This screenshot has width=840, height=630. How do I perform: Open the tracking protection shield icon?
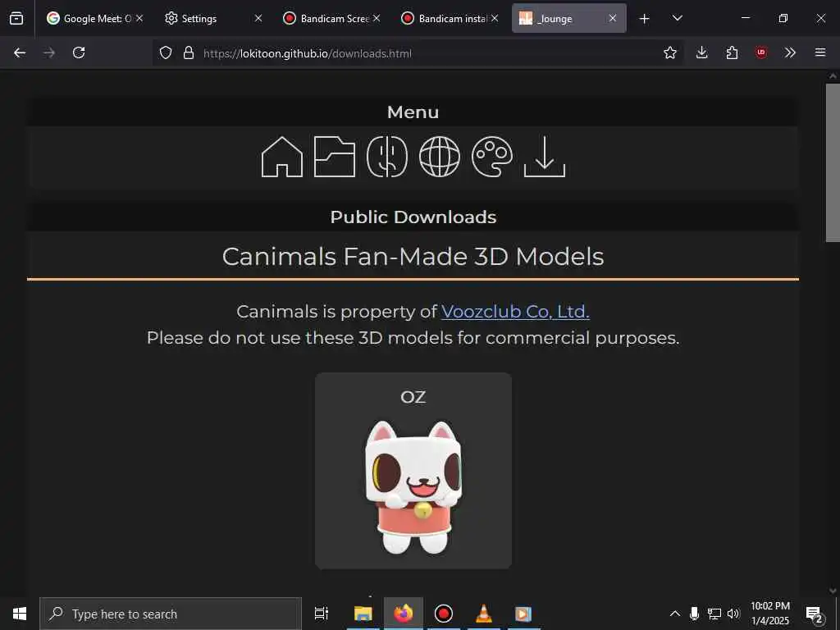pyautogui.click(x=166, y=52)
